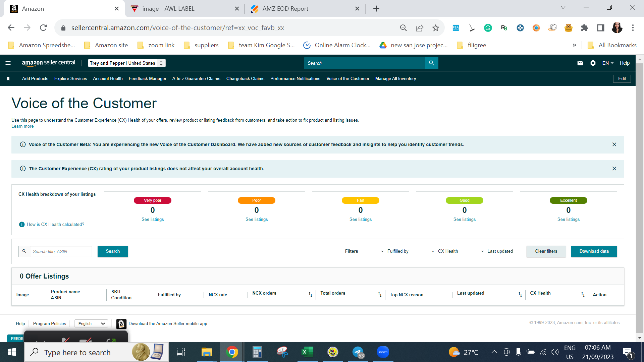Open Program Policies footer link
The image size is (644, 362).
pyautogui.click(x=50, y=324)
